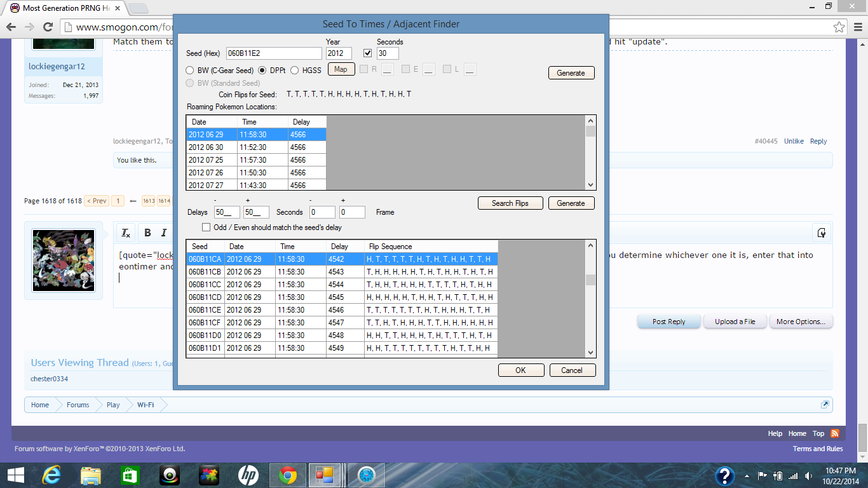Screen dimensions: 868x488
Task: Click the HP icon in the taskbar
Action: tap(248, 475)
